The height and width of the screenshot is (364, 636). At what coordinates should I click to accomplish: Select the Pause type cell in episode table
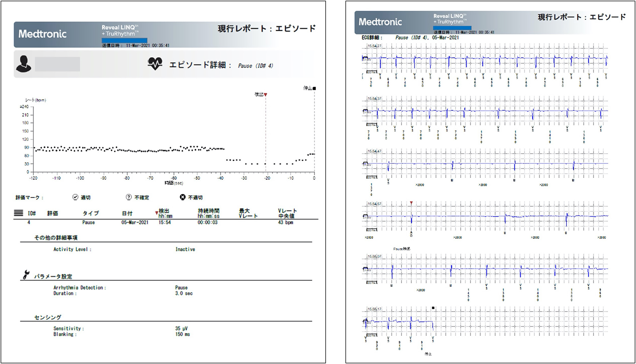[x=88, y=222]
